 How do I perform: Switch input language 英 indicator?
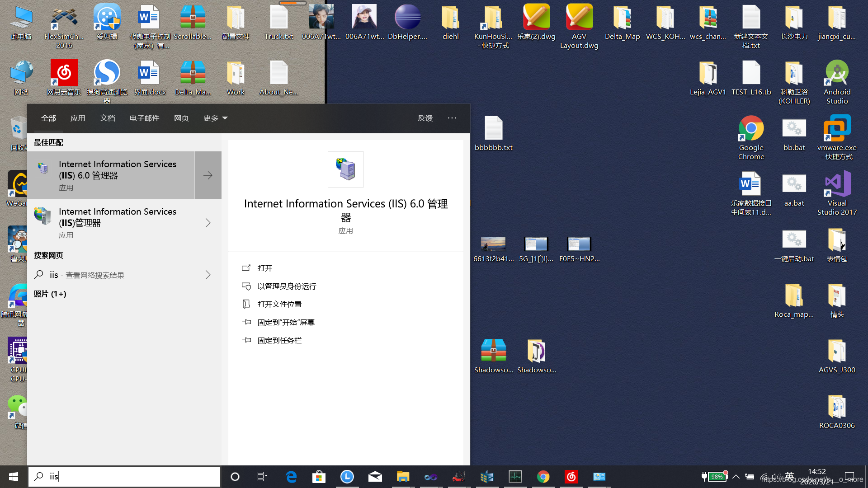point(789,476)
